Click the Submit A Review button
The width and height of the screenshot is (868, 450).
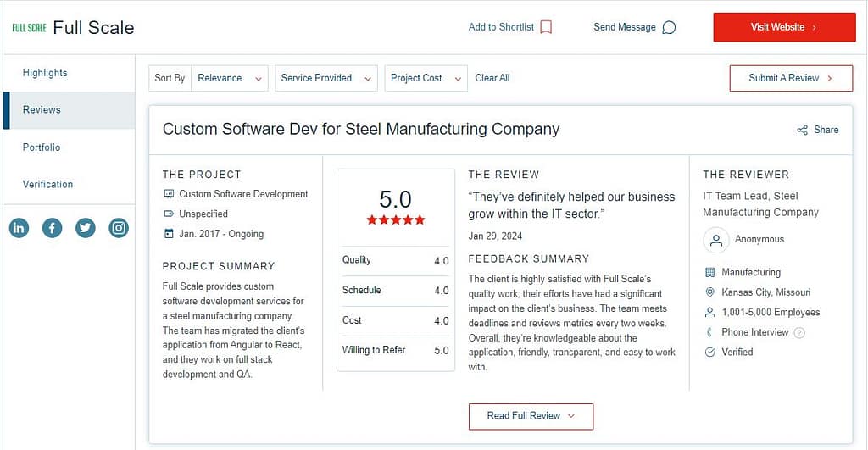click(791, 78)
